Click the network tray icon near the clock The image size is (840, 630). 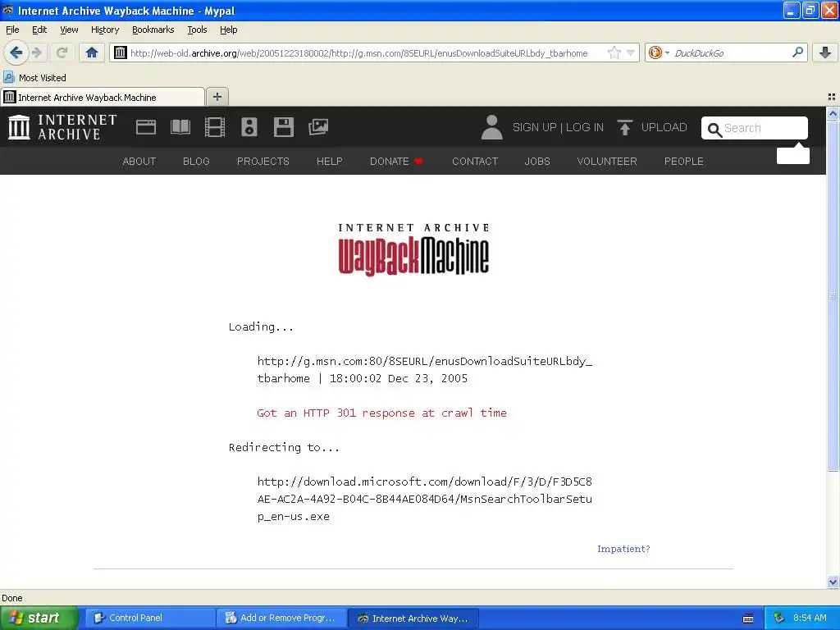[x=779, y=618]
